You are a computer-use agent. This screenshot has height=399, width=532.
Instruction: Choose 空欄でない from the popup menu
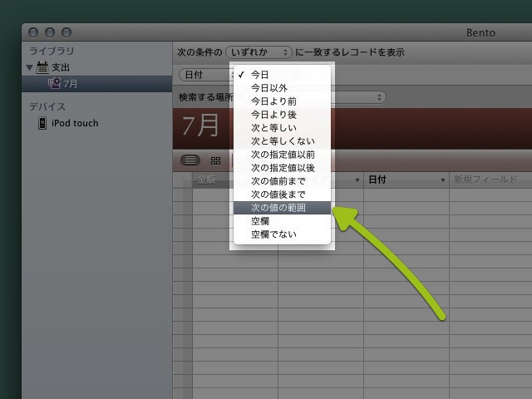pos(282,234)
